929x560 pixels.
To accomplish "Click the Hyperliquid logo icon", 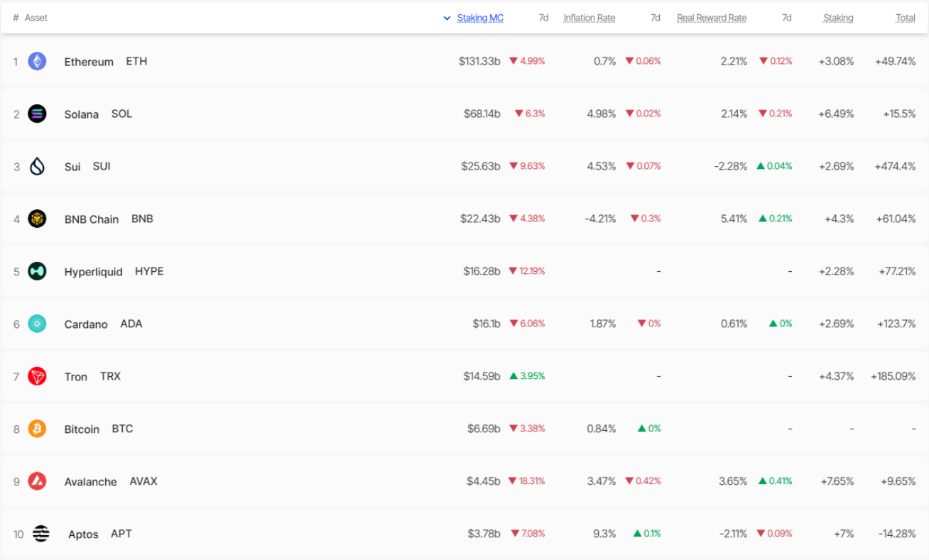I will (x=37, y=271).
